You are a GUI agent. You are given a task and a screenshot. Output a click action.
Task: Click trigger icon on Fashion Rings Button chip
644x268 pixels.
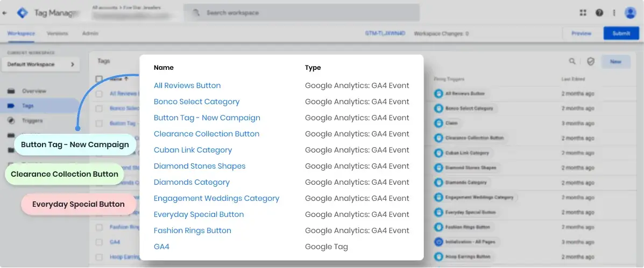point(439,227)
